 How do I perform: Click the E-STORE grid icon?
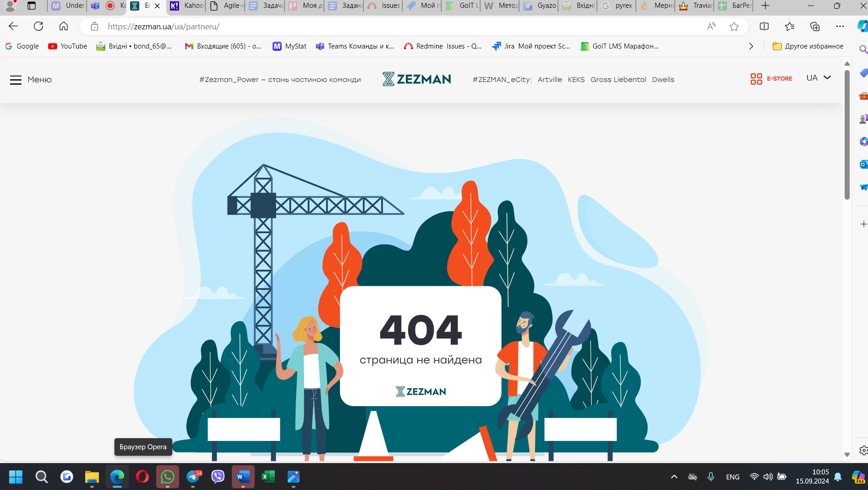pos(756,79)
